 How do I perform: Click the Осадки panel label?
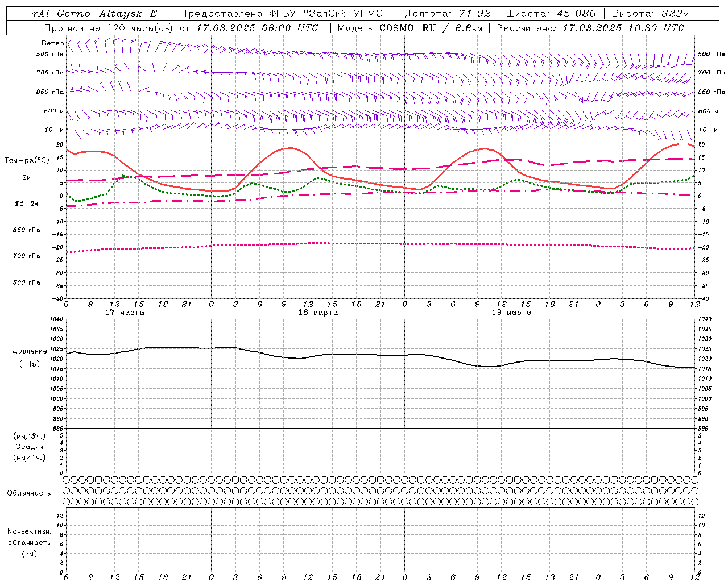click(x=30, y=447)
